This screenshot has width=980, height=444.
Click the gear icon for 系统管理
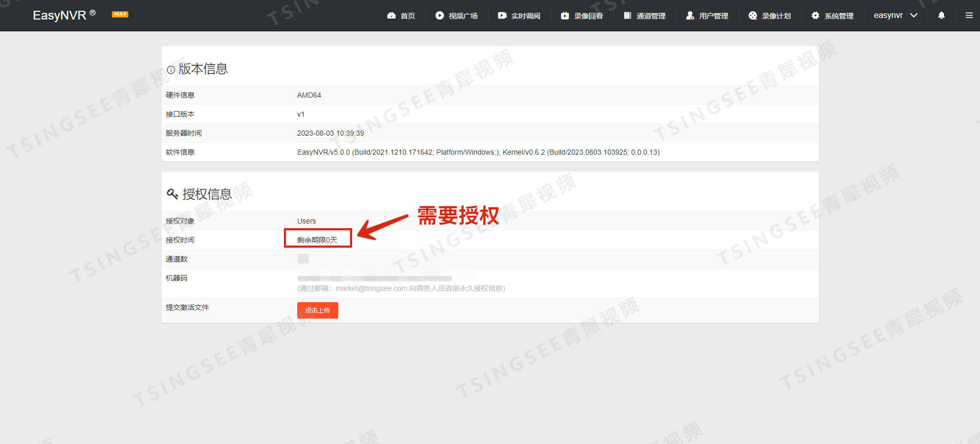point(815,15)
